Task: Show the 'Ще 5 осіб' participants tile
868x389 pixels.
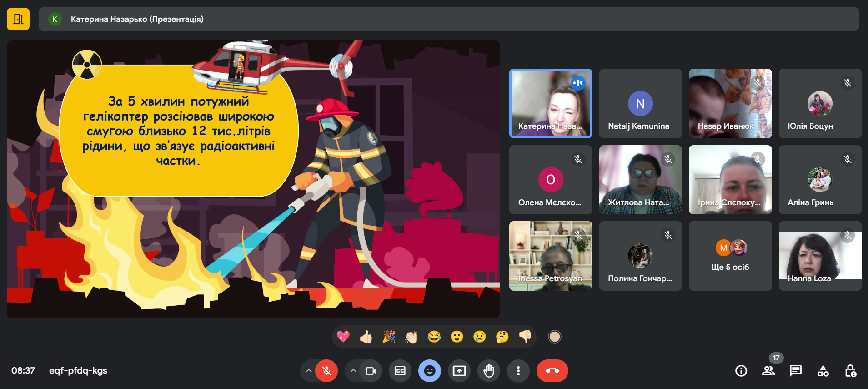Action: click(730, 256)
